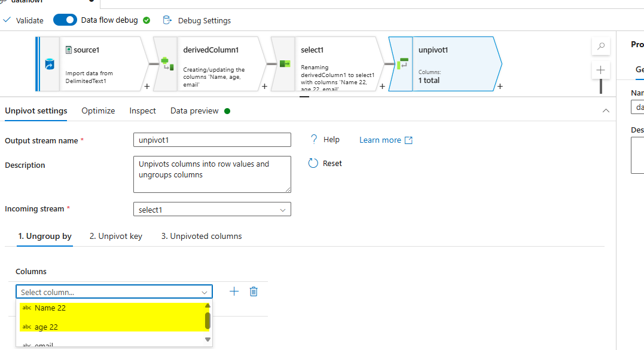This screenshot has width=644, height=350.
Task: Open Debug Settings
Action: [x=197, y=20]
